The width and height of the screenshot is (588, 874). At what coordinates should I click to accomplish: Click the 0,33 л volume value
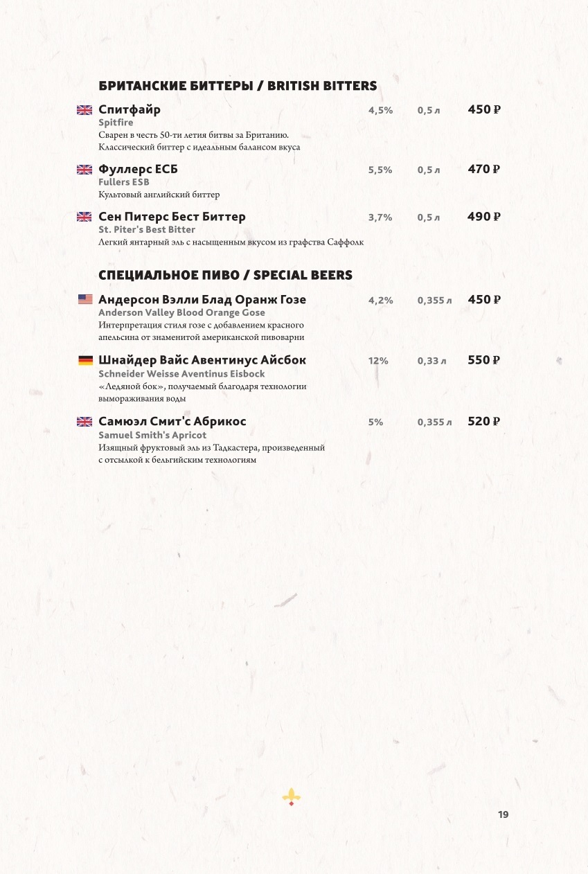431,361
